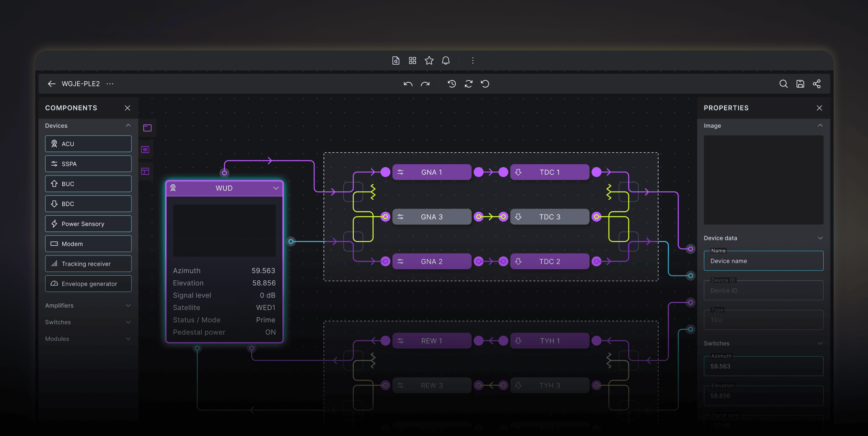Select the GNA 2 node
The height and width of the screenshot is (436, 868).
point(432,262)
